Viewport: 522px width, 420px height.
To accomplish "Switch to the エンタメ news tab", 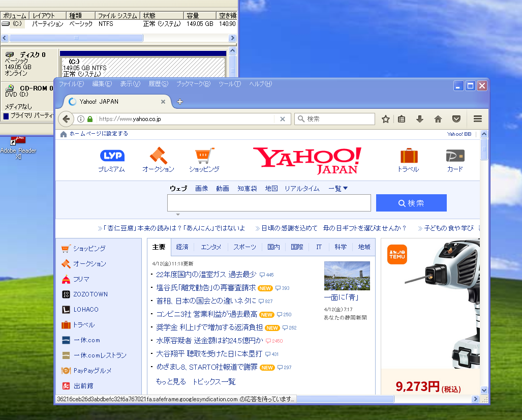I will (x=211, y=247).
